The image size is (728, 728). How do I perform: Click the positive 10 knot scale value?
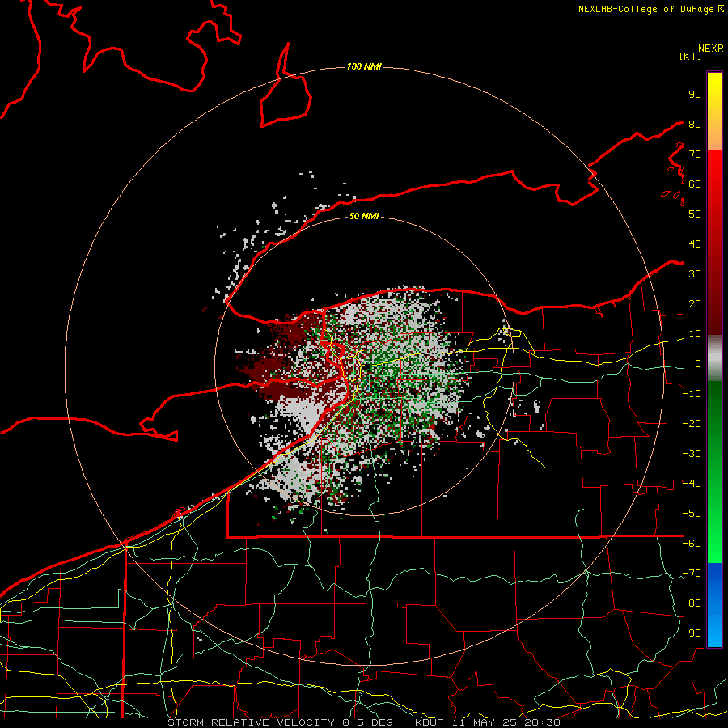coord(695,334)
